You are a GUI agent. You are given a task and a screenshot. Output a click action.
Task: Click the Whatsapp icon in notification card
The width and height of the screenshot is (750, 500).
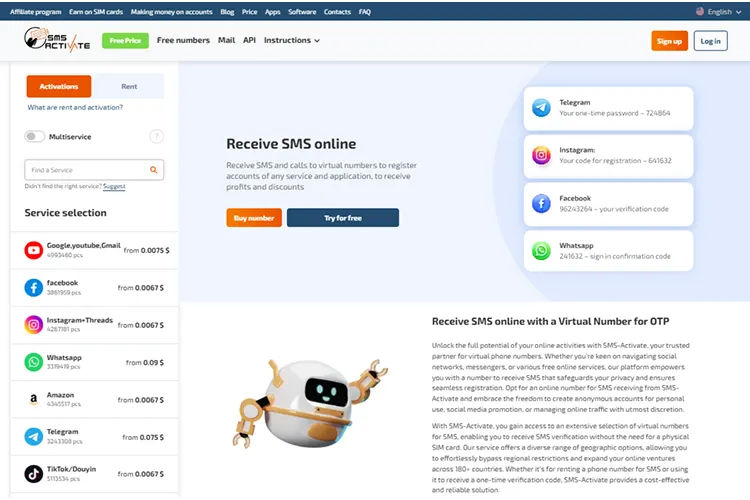[541, 251]
